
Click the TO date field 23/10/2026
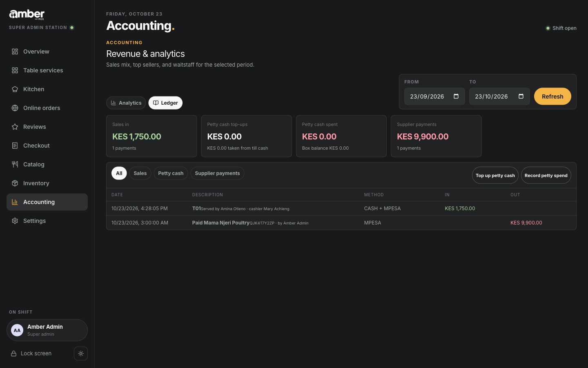[x=499, y=96]
